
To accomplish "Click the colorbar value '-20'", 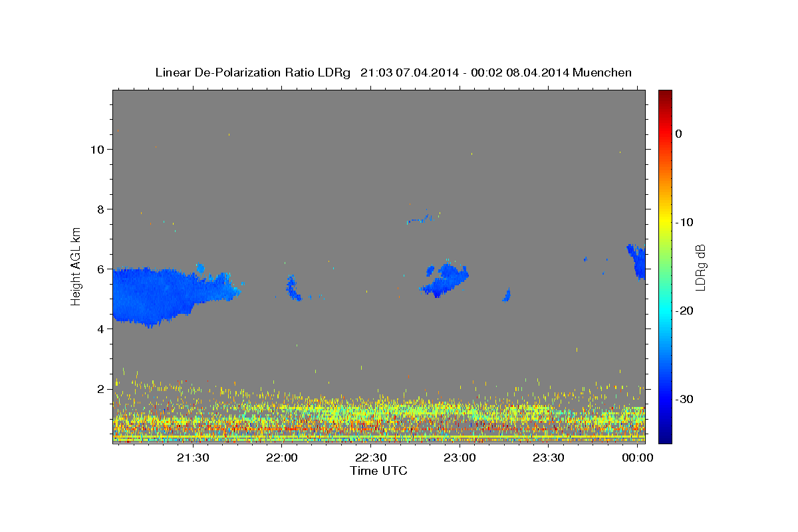I will pyautogui.click(x=685, y=311).
